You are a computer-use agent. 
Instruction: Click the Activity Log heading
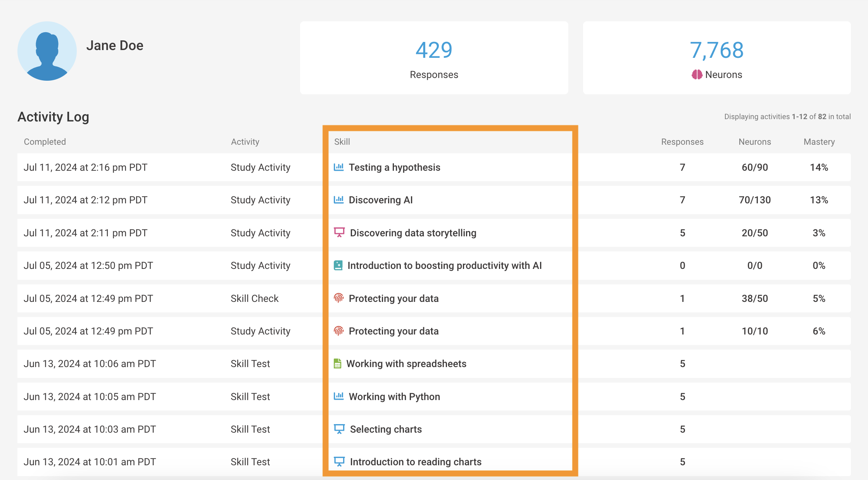pyautogui.click(x=53, y=116)
